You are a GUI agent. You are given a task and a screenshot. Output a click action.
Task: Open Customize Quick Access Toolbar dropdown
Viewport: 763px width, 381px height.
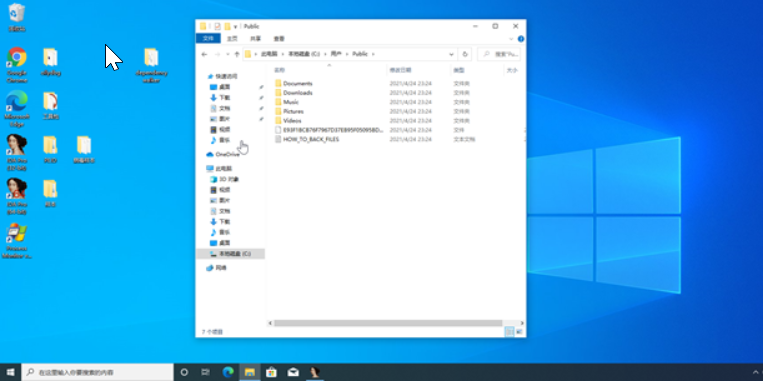[236, 26]
